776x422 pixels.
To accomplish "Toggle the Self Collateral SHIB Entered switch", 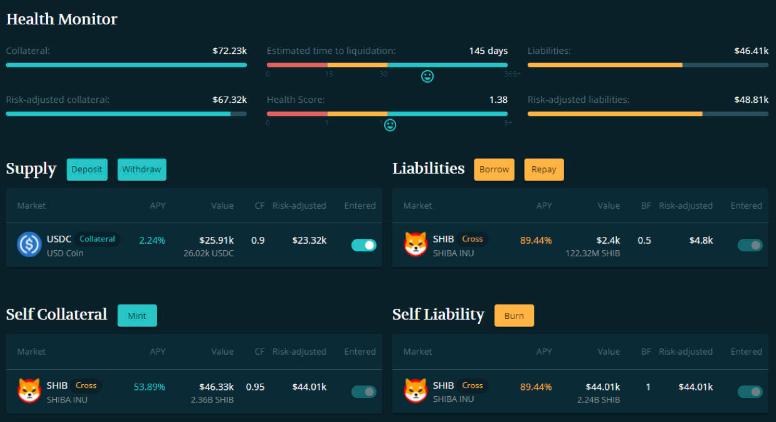I will click(x=363, y=391).
